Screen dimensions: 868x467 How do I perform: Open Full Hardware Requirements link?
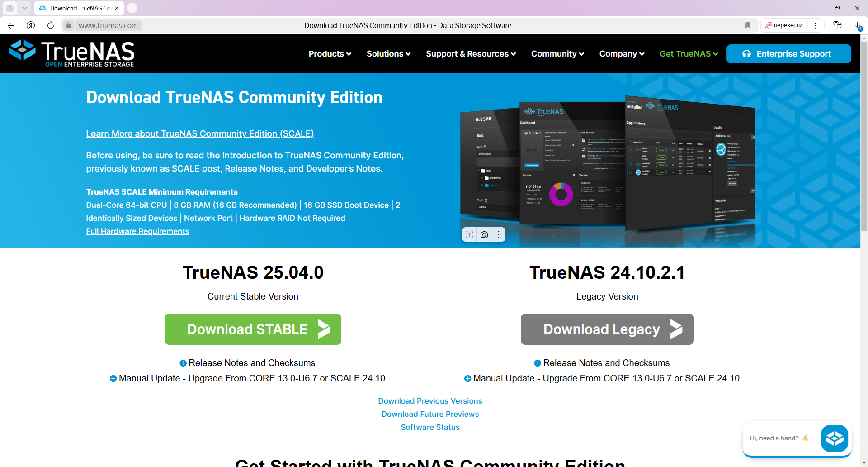pos(137,231)
